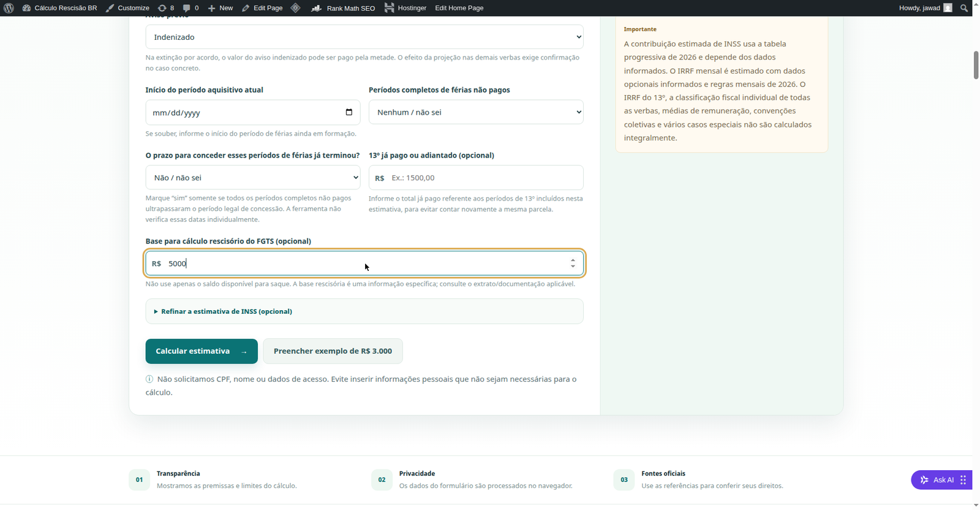Screen dimensions: 980x510
Task: Open Howdy, jawad account menu
Action: click(925, 8)
